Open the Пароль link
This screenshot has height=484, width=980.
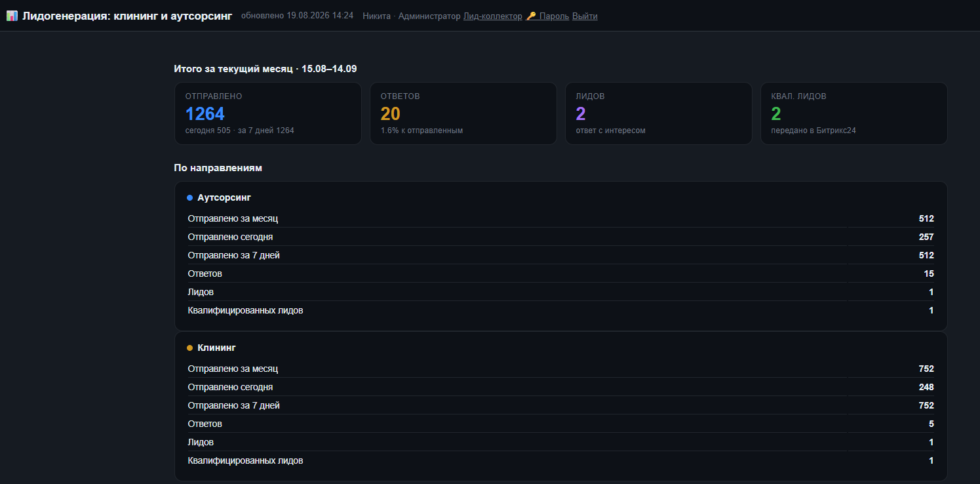click(554, 16)
